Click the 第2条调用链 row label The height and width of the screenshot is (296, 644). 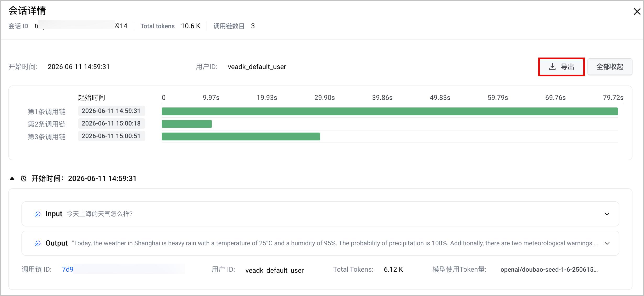[x=47, y=124]
